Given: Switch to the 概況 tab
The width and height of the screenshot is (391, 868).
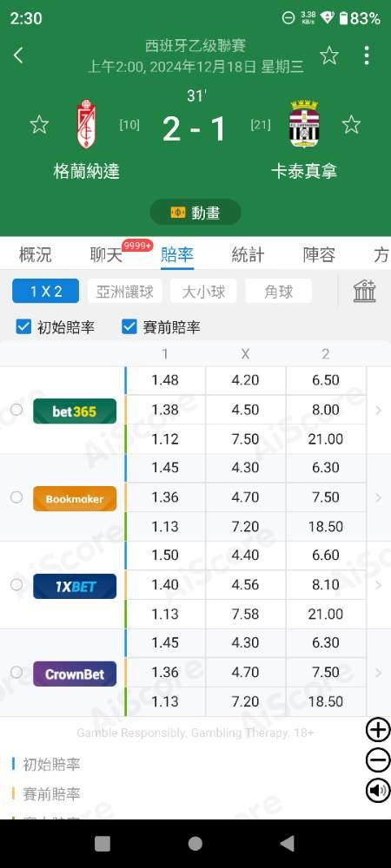Looking at the screenshot, I should click(x=35, y=255).
